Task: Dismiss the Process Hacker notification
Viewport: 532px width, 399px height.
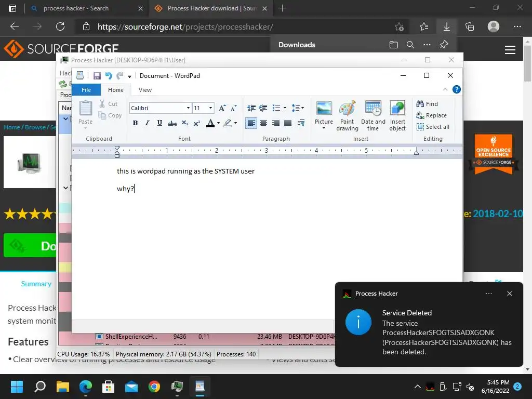Action: point(509,294)
